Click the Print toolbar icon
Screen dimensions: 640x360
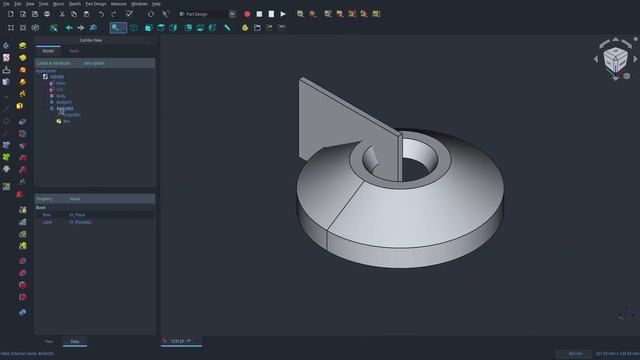(47, 14)
